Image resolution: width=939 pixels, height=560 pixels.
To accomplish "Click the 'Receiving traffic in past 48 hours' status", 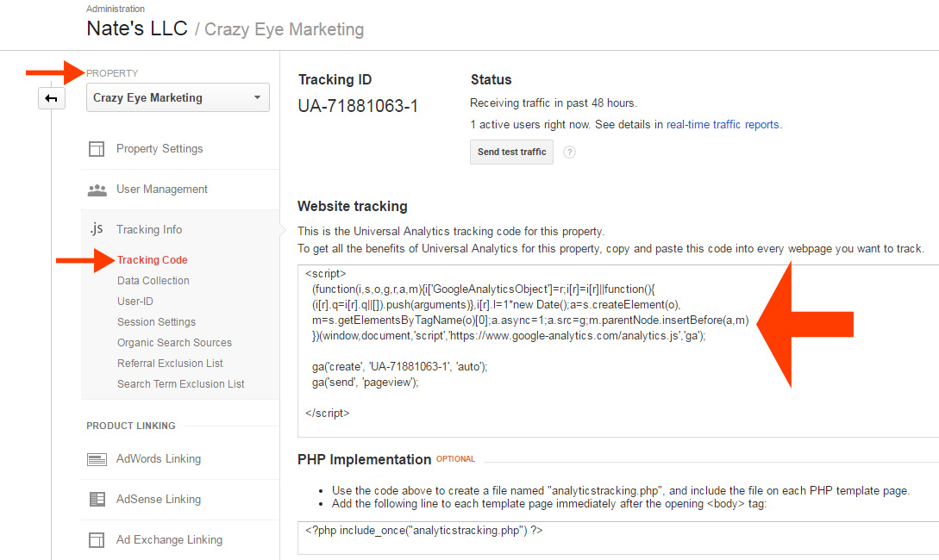I will click(x=553, y=103).
